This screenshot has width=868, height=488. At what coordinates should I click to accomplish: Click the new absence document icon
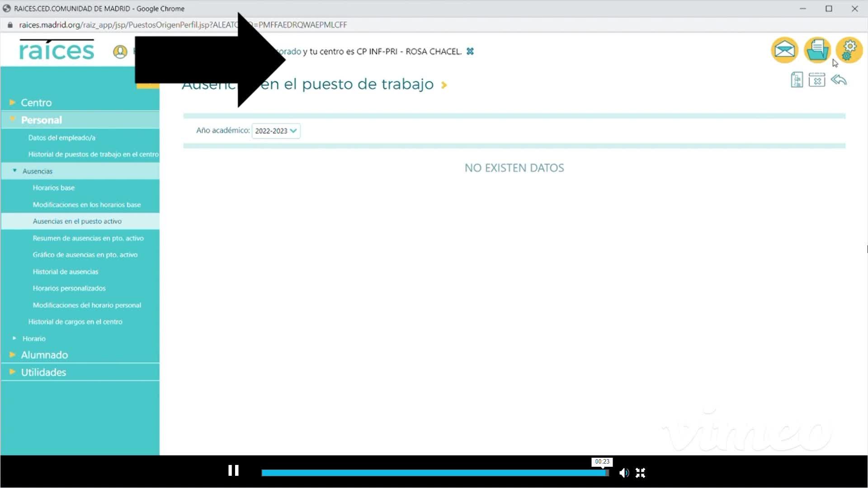[797, 80]
